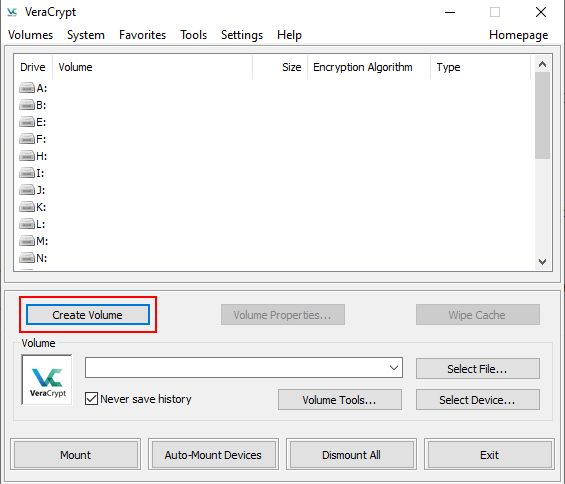565x484 pixels.
Task: Click the Encryption Algorithm column header
Action: [x=369, y=67]
